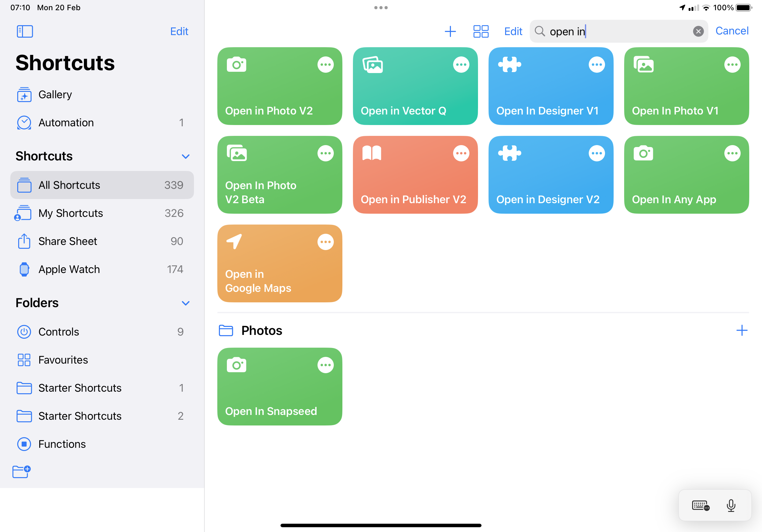This screenshot has width=762, height=532.
Task: Select Share Sheet in the sidebar
Action: tap(102, 241)
